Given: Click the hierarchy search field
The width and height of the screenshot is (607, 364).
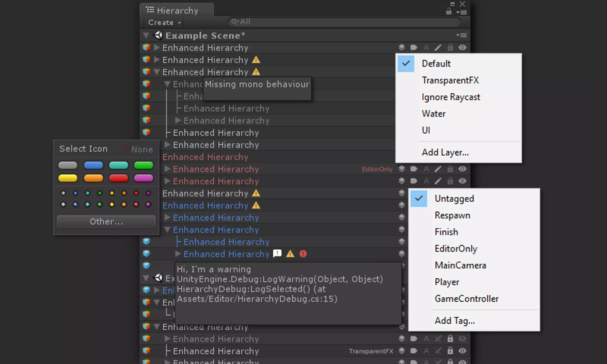Looking at the screenshot, I should [344, 22].
